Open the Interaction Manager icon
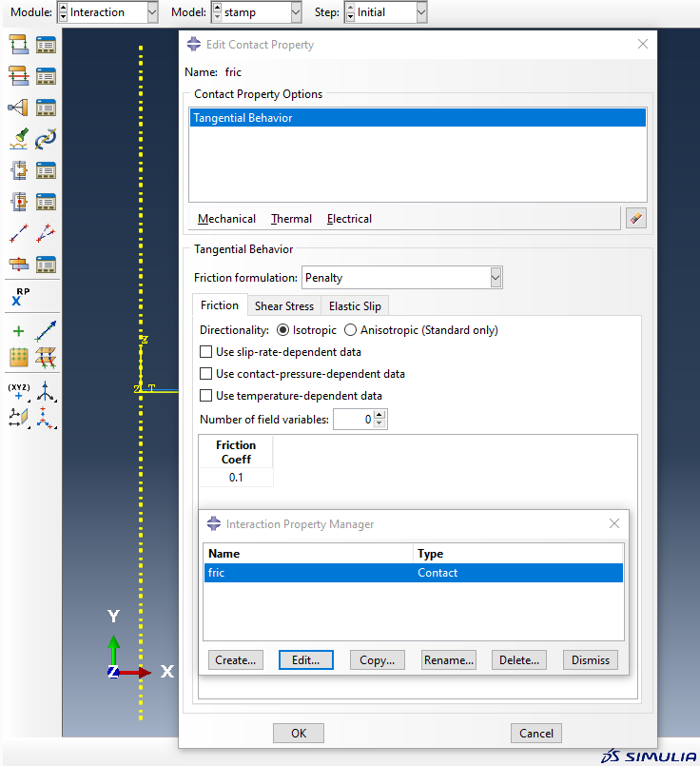700x766 pixels. [46, 45]
